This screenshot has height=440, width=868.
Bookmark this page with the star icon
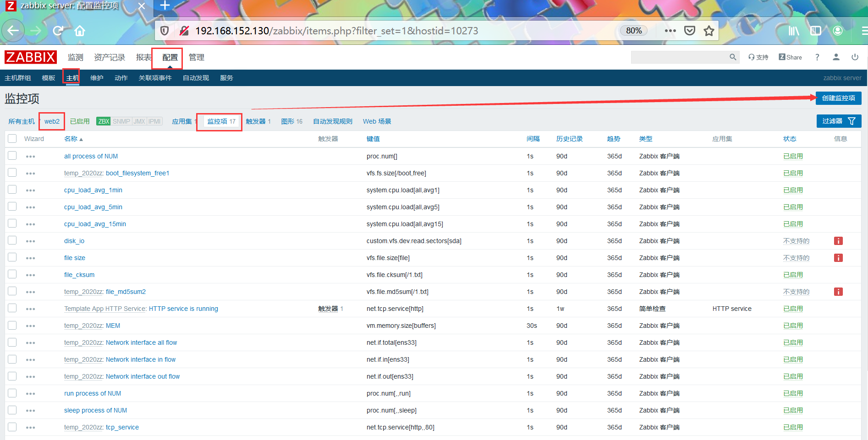point(709,31)
